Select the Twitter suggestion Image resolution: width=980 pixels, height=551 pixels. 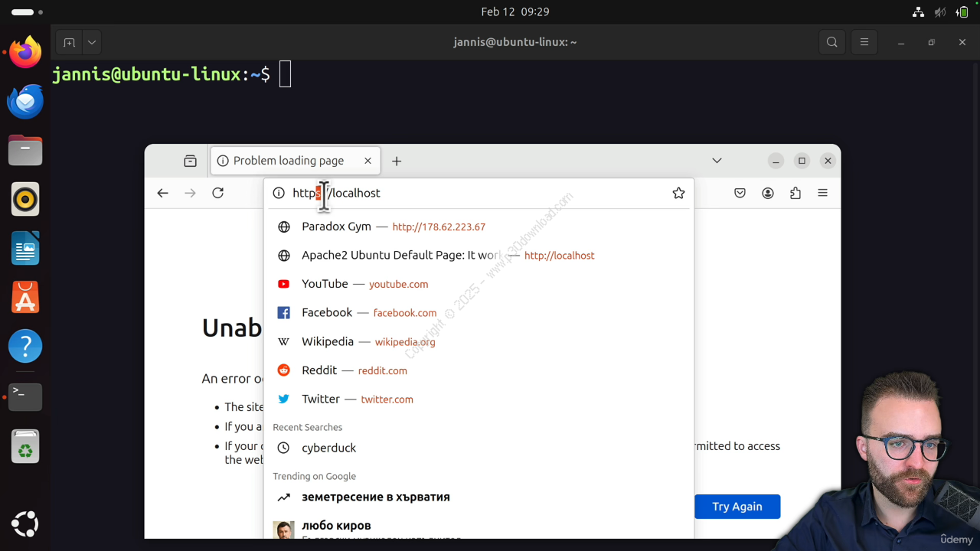tap(479, 399)
